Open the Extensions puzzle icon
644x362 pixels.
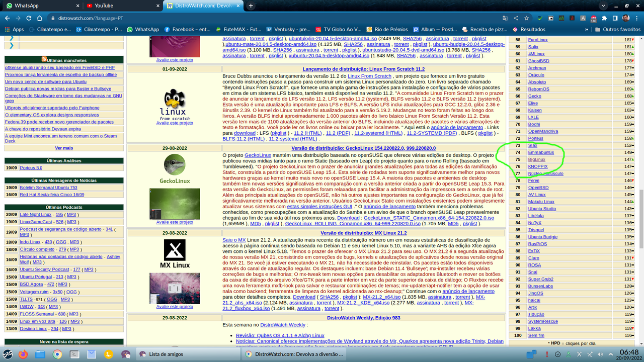pyautogui.click(x=604, y=18)
